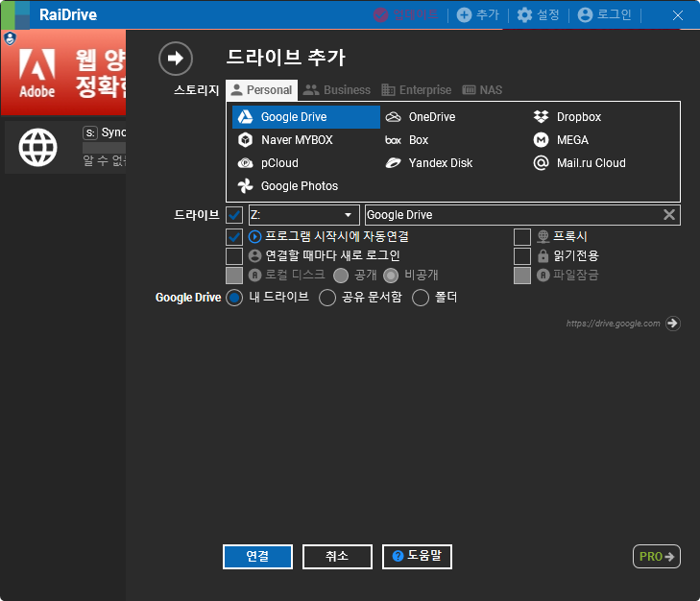Screen dimensions: 700x601
Task: Click the globe icon of S: drive
Action: tap(38, 147)
